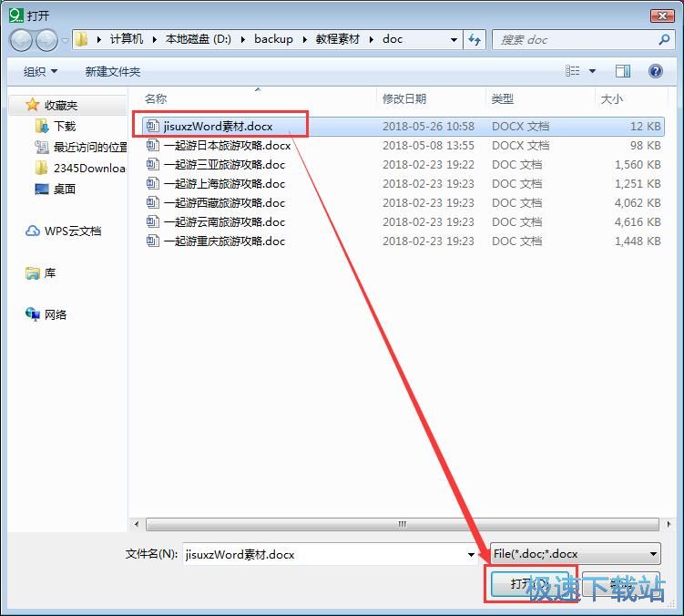The height and width of the screenshot is (616, 684).
Task: Click document icon of 一起游三亚旅游攻略.doc
Action: pos(153,164)
